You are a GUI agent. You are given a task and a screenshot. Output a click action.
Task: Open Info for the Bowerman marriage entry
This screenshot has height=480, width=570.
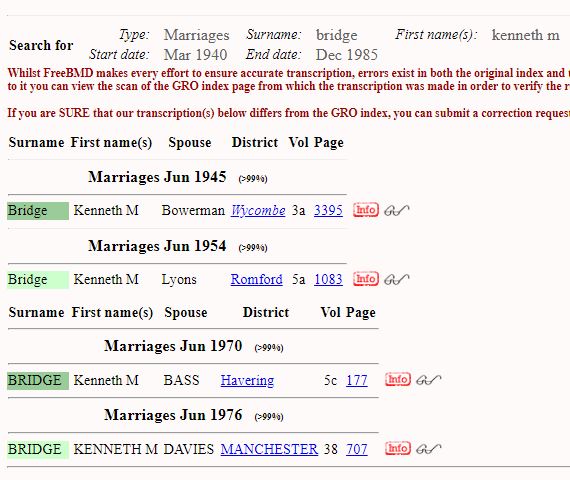pyautogui.click(x=366, y=210)
